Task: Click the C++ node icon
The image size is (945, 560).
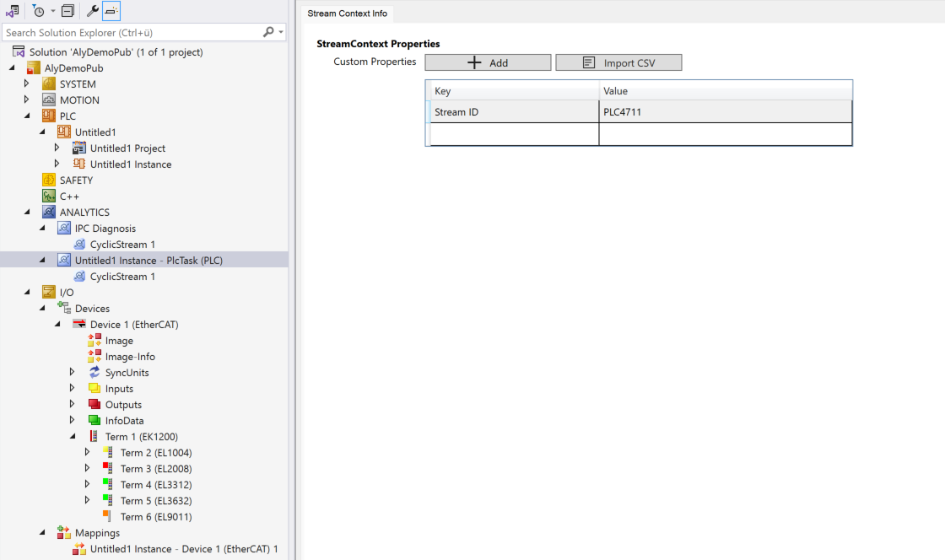Action: pyautogui.click(x=48, y=196)
